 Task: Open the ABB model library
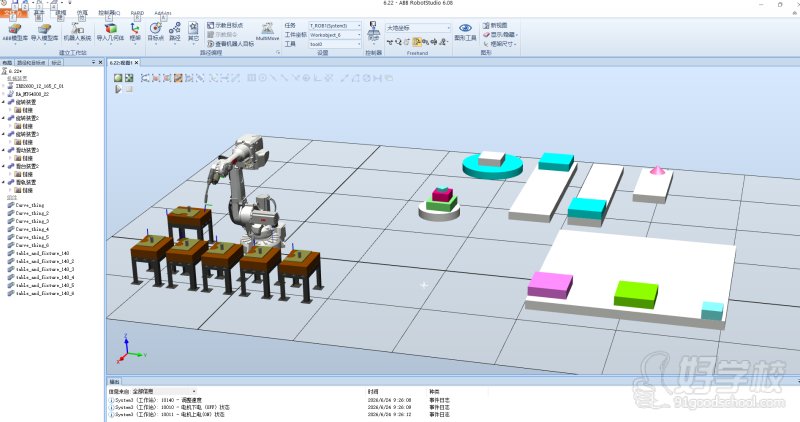(15, 32)
